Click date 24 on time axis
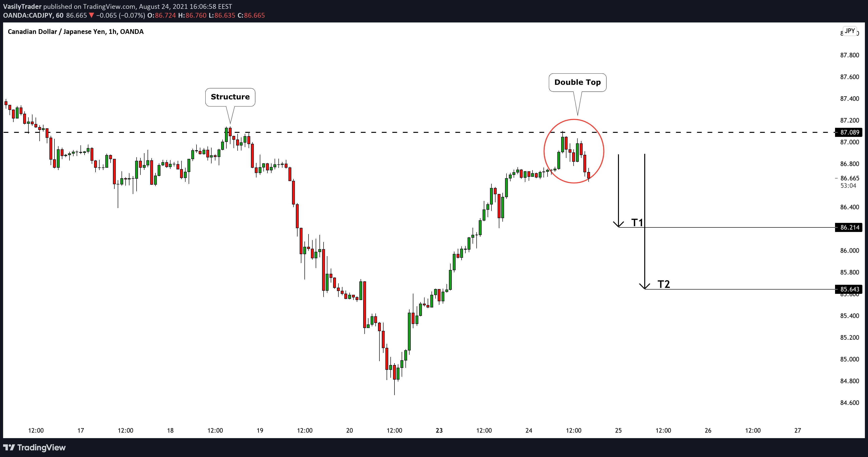This screenshot has width=868, height=457. coord(529,430)
